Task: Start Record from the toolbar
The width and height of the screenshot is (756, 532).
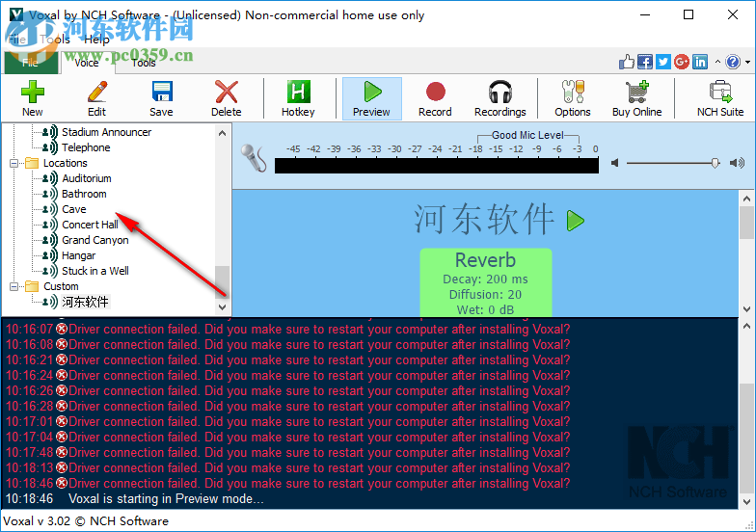Action: coord(436,98)
